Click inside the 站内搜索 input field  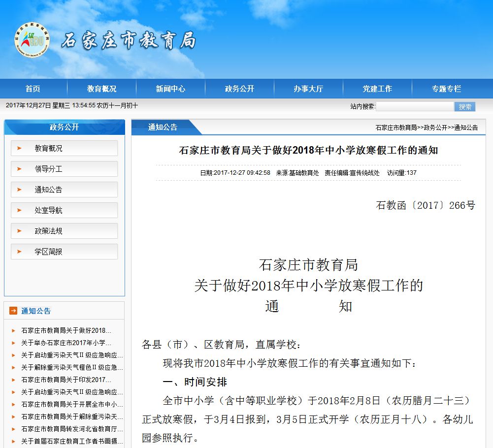[415, 106]
